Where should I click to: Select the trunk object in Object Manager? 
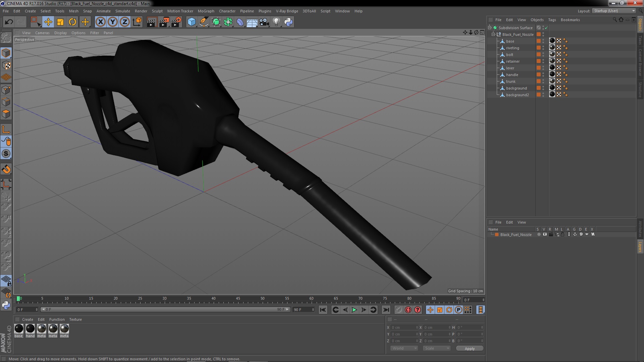click(511, 81)
